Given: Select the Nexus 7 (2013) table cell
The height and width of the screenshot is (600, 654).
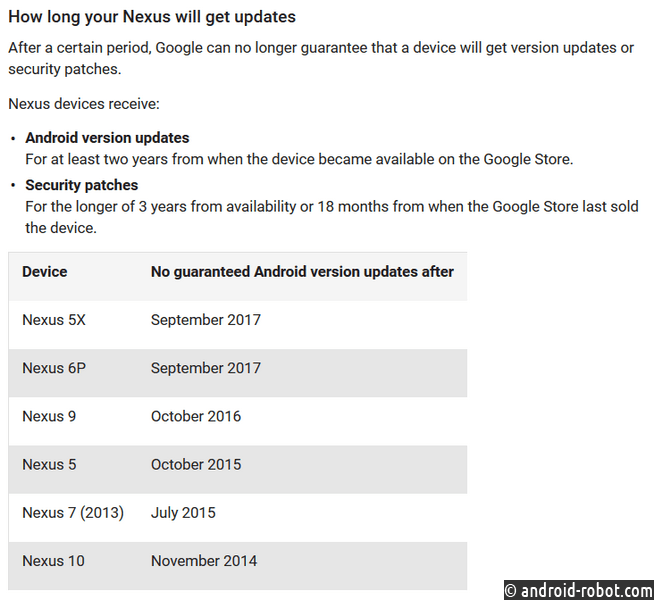Looking at the screenshot, I should click(x=73, y=512).
